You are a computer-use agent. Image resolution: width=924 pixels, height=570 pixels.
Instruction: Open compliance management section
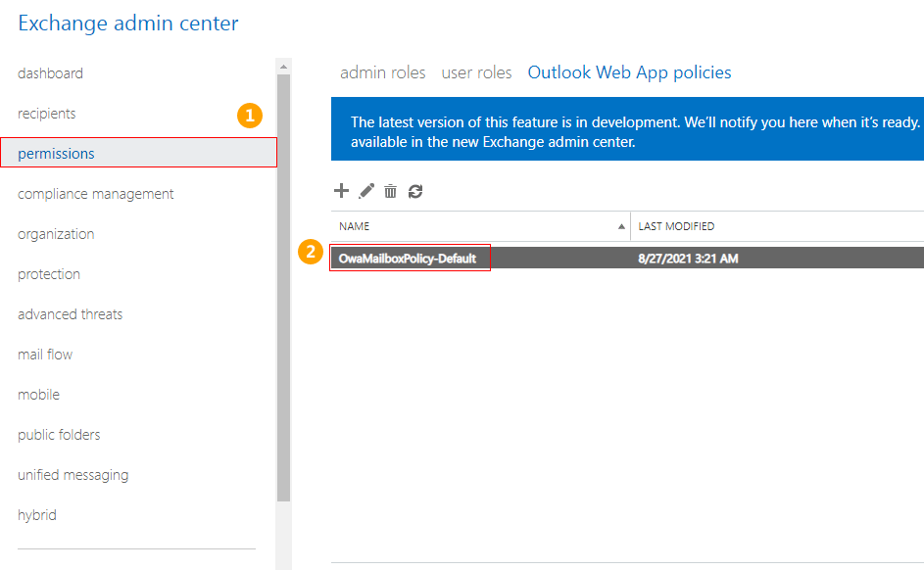[x=95, y=194]
